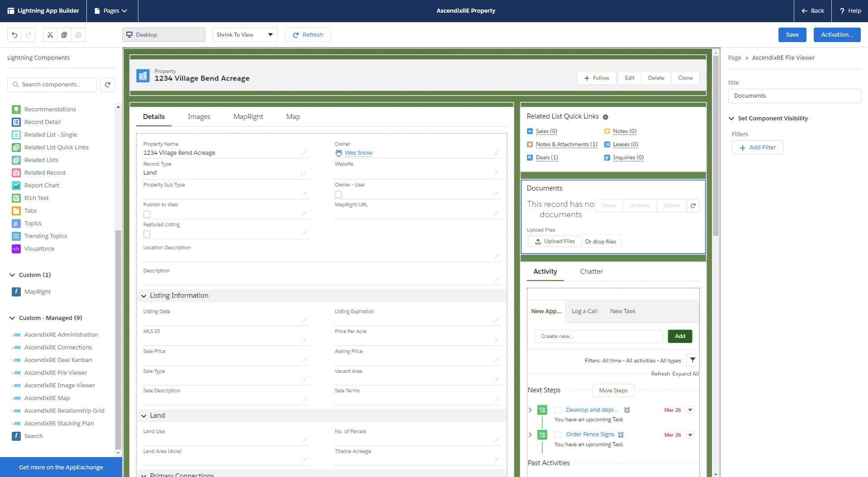This screenshot has width=868, height=477.
Task: Select the Visualforce component icon
Action: coord(16,249)
